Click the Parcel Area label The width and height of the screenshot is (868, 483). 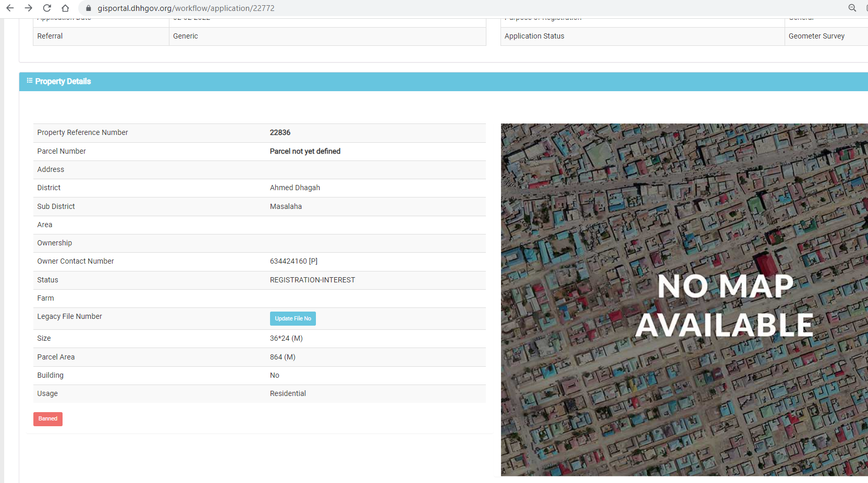point(56,357)
